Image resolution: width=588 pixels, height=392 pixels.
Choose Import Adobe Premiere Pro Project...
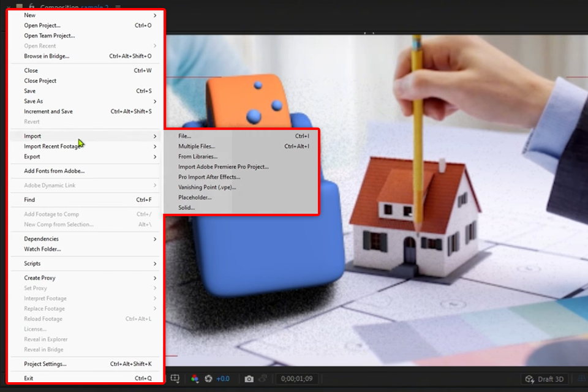tap(242, 167)
